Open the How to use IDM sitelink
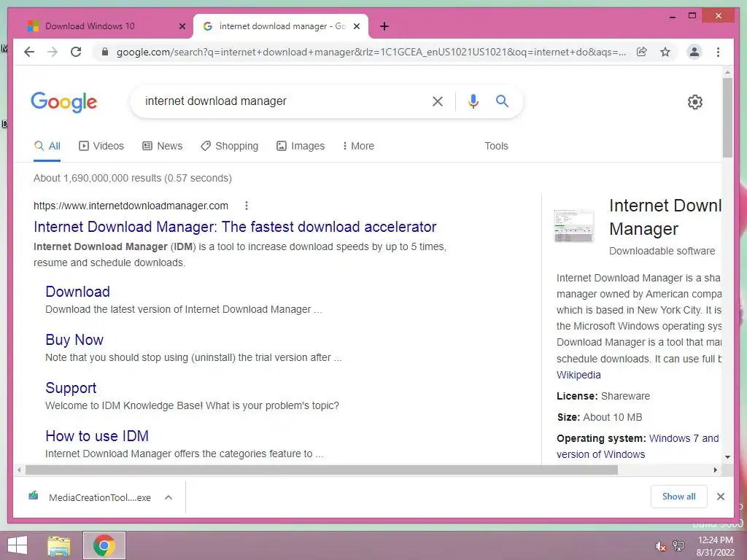747x560 pixels. pos(97,436)
